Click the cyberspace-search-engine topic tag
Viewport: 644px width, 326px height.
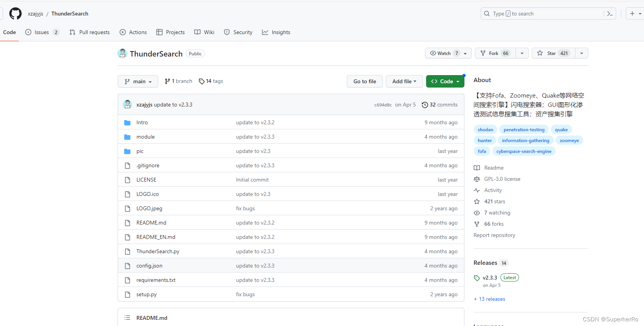524,151
